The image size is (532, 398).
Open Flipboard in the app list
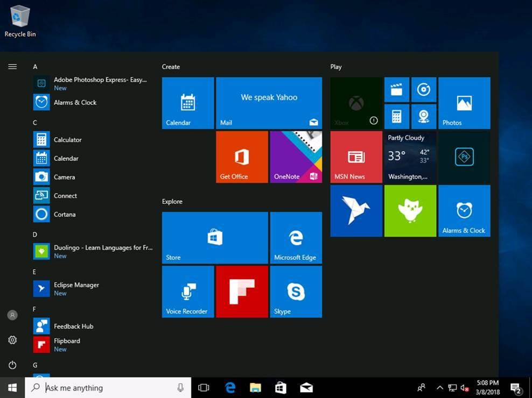pyautogui.click(x=94, y=345)
